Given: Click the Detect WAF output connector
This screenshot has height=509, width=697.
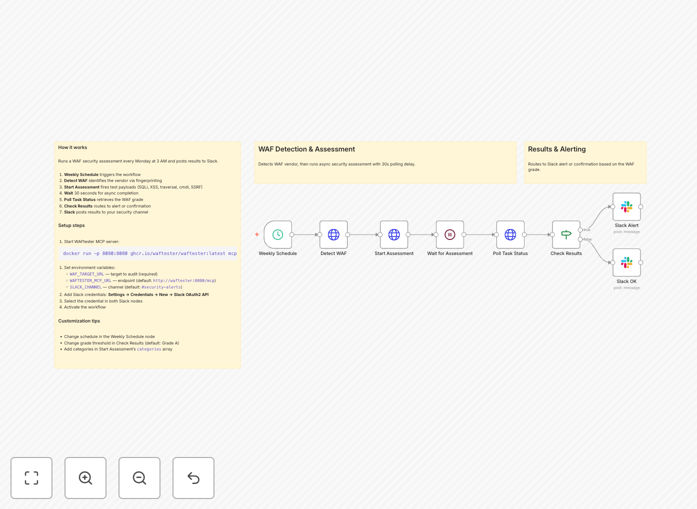Looking at the screenshot, I should tap(348, 235).
